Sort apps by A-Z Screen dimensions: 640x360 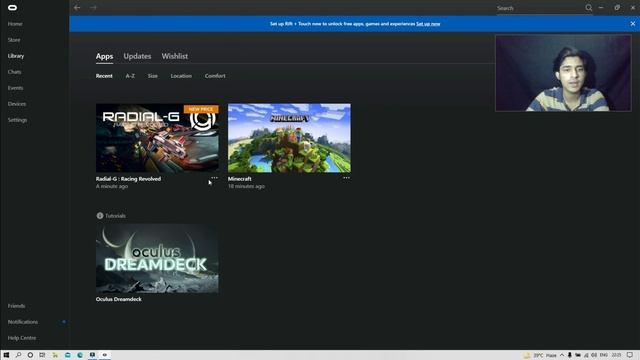pyautogui.click(x=130, y=76)
